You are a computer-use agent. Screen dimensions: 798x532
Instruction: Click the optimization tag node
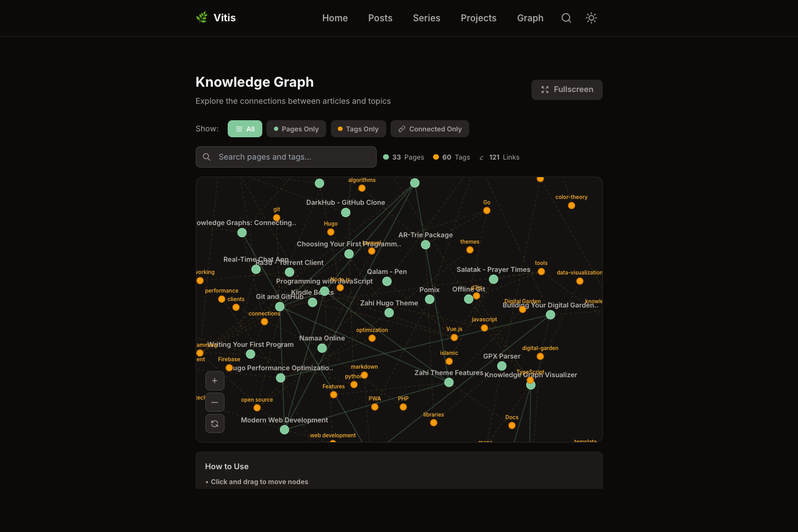[372, 338]
